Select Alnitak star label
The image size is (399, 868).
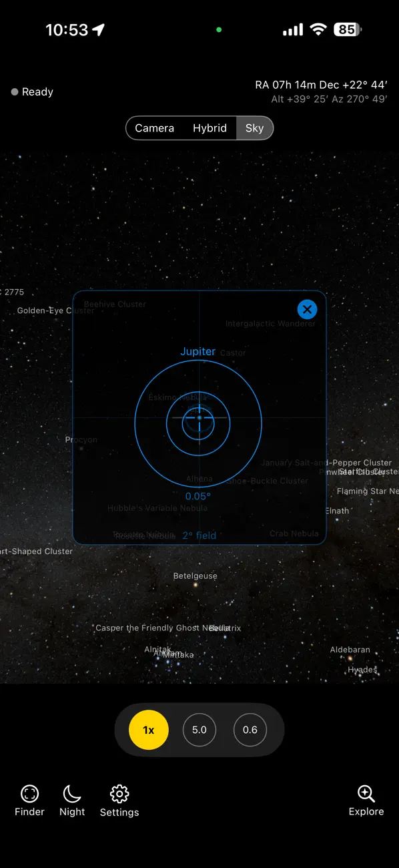(158, 650)
